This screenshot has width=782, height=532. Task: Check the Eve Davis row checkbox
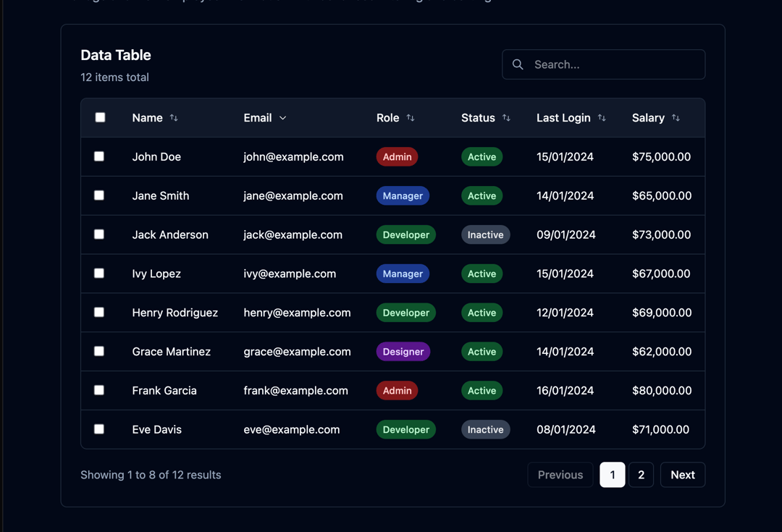pos(99,428)
